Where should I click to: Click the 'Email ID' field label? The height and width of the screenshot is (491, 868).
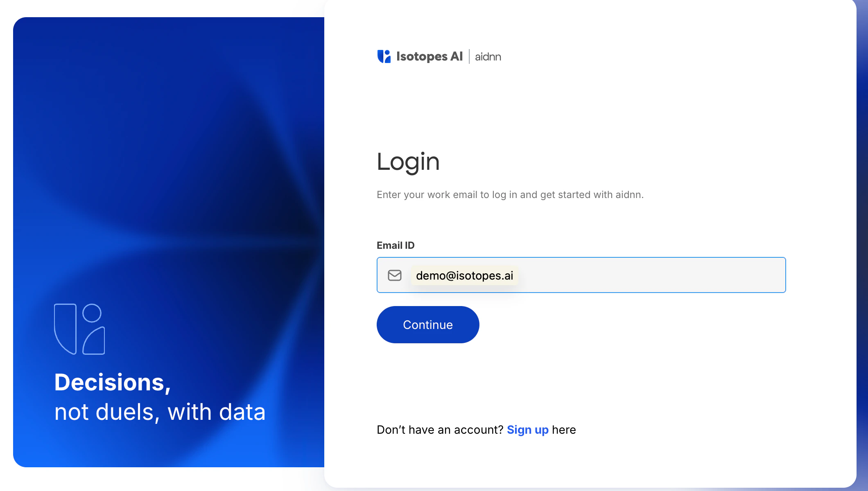tap(396, 245)
